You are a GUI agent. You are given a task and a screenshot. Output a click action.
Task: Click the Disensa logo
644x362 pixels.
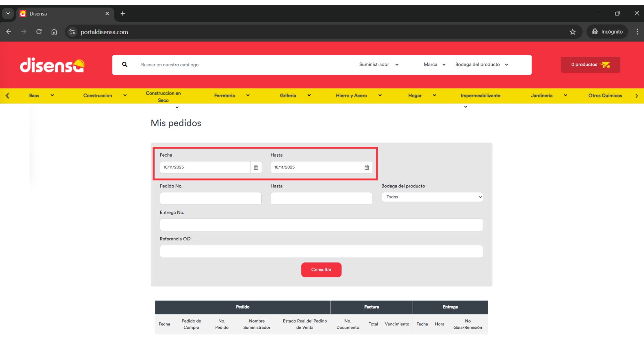(52, 65)
